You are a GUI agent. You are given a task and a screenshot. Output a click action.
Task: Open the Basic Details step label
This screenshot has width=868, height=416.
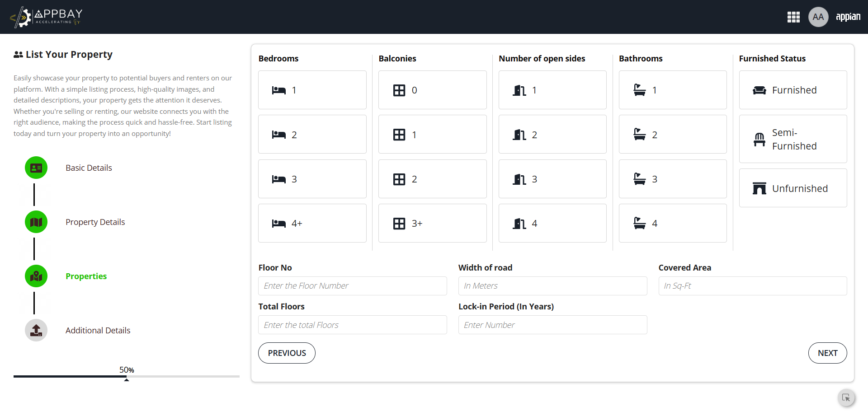click(x=89, y=168)
